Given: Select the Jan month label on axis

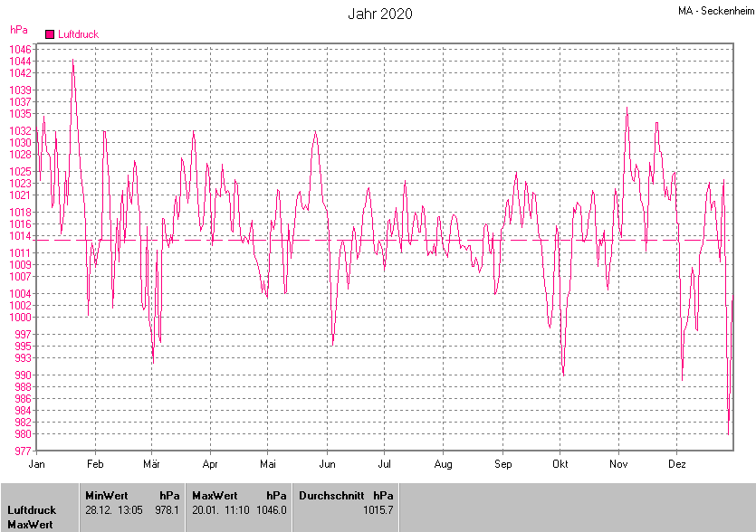Looking at the screenshot, I should 37,464.
